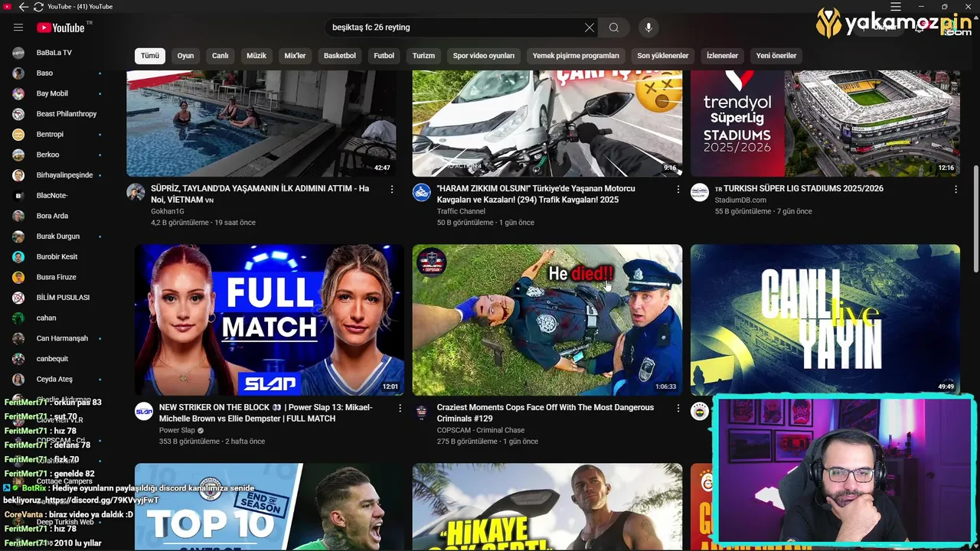Open canbequit subscription link
This screenshot has width=980, height=551.
pos(52,359)
